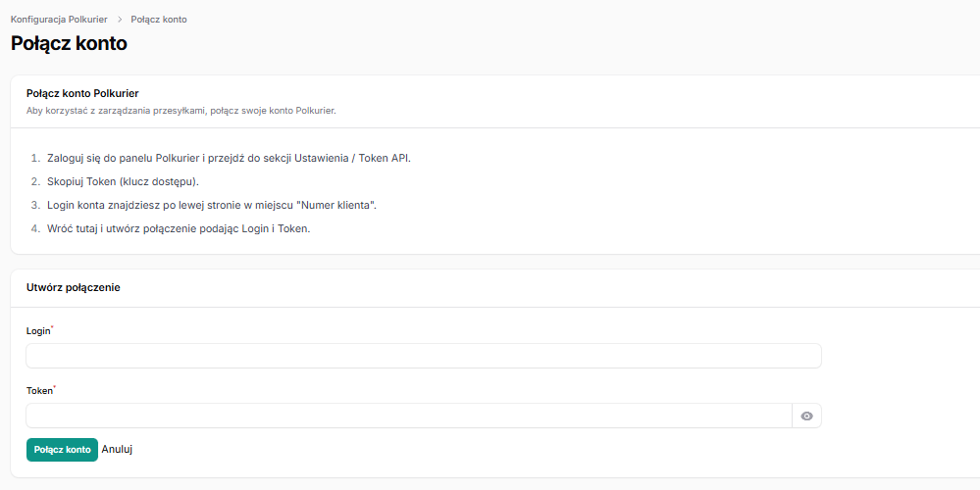
Task: Open the Konfiguracja Polkurier breadcrumb link
Action: tap(59, 20)
